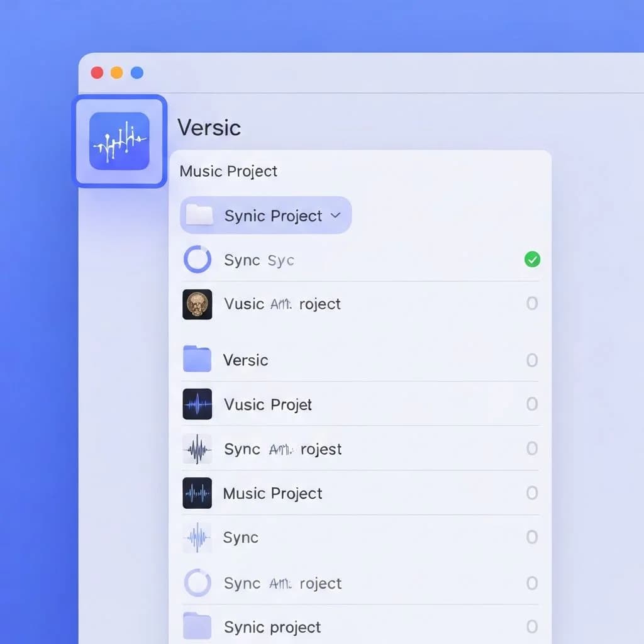Select the waveform icon next to Sync

coord(197,538)
